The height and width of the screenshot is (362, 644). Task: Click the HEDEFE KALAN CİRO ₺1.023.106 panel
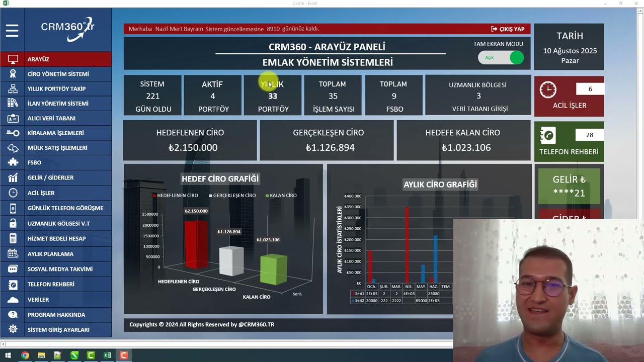click(x=463, y=140)
